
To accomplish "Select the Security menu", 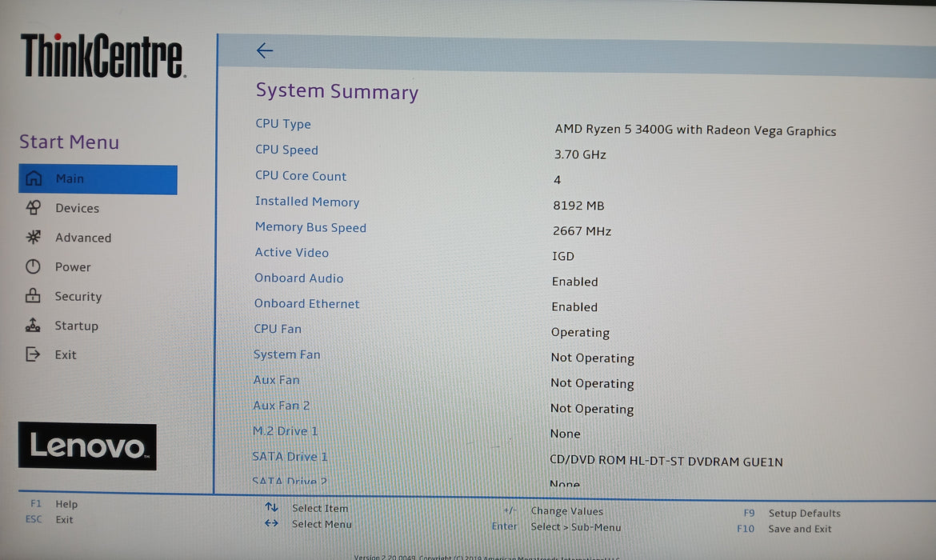I will click(x=78, y=296).
